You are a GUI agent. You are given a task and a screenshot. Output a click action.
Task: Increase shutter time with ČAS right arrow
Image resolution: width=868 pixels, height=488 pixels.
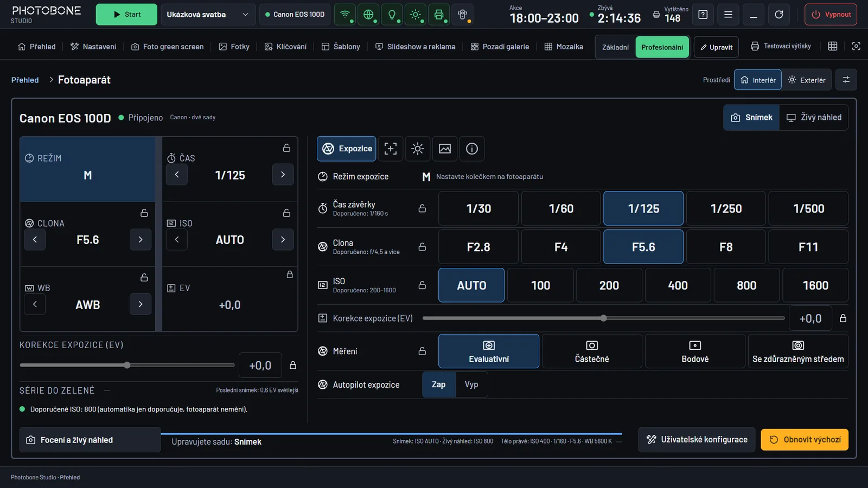pyautogui.click(x=283, y=175)
